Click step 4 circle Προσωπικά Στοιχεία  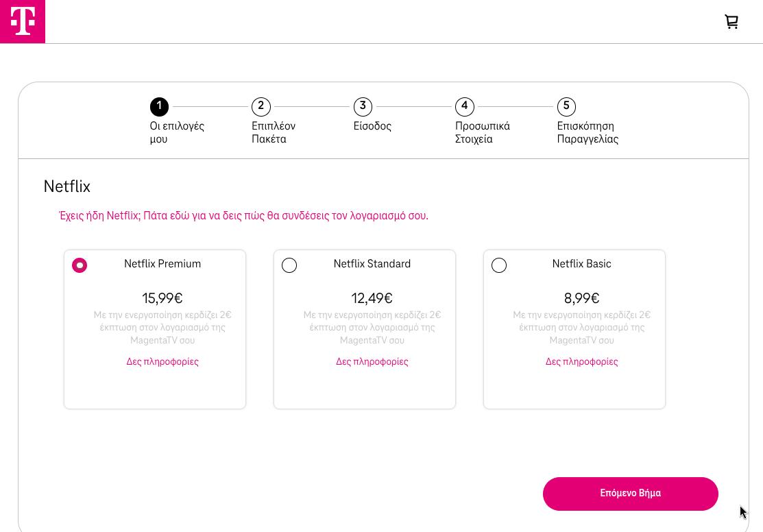pyautogui.click(x=464, y=106)
